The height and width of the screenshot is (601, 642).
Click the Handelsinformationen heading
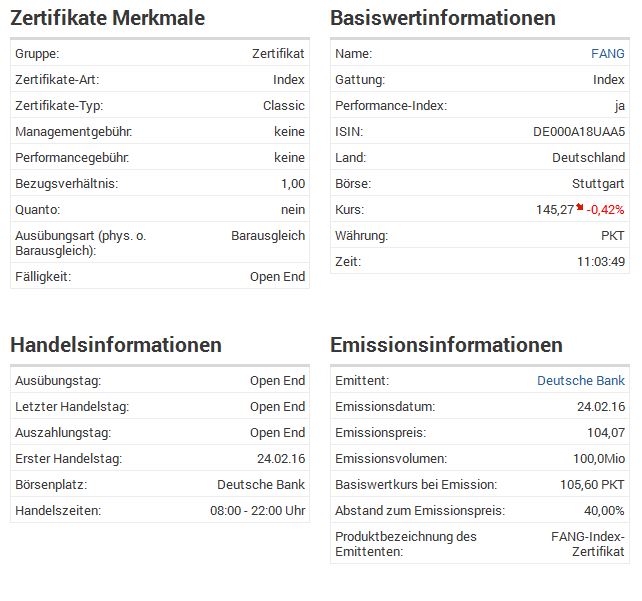point(116,345)
